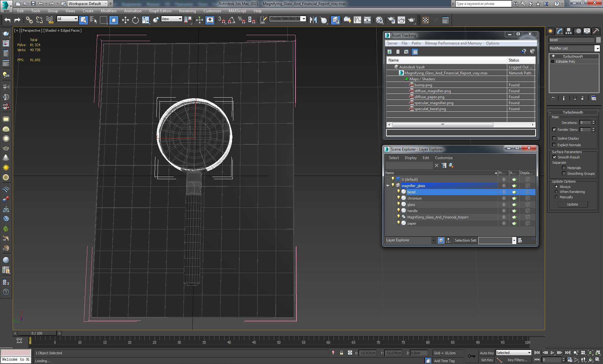The height and width of the screenshot is (364, 603).
Task: Toggle Render Iters checkbox
Action: click(x=554, y=130)
